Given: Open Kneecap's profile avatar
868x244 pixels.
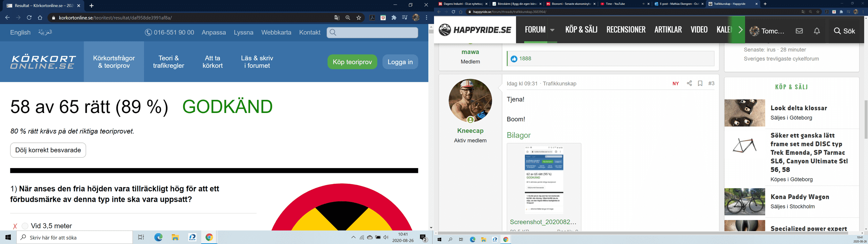Looking at the screenshot, I should tap(470, 101).
